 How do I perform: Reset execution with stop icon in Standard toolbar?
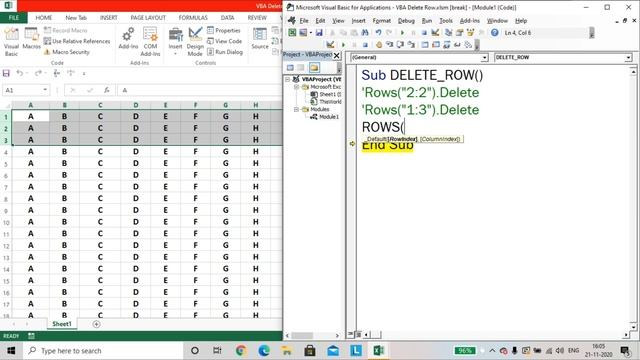pyautogui.click(x=424, y=33)
